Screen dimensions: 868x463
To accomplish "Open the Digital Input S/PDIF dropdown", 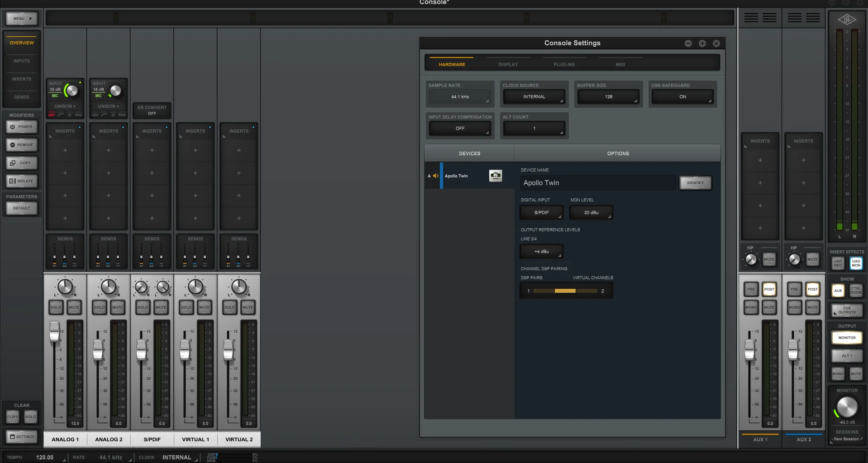I will 542,212.
